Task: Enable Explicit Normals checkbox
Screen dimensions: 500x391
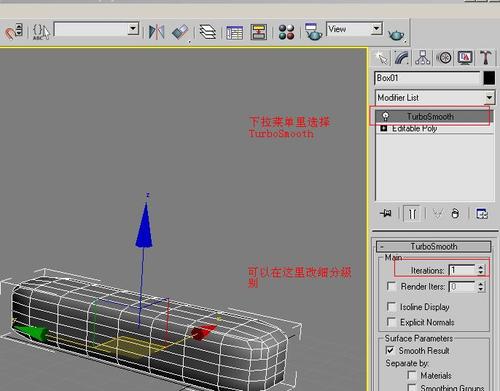Action: coord(391,322)
